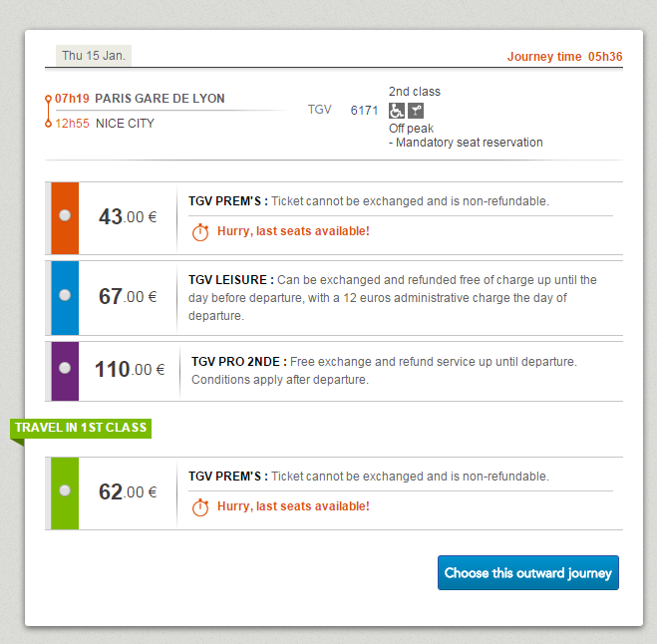Click the wheelchair accessibility icon
The image size is (657, 644).
(397, 112)
